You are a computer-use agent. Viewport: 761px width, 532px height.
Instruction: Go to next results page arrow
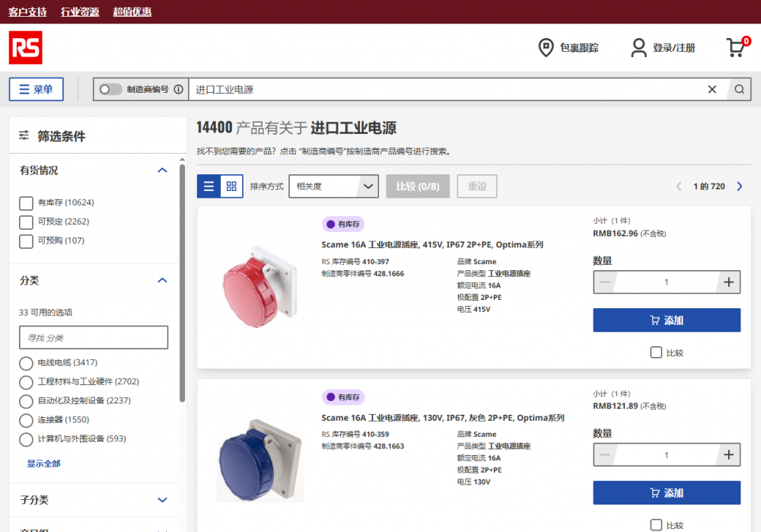pyautogui.click(x=739, y=186)
